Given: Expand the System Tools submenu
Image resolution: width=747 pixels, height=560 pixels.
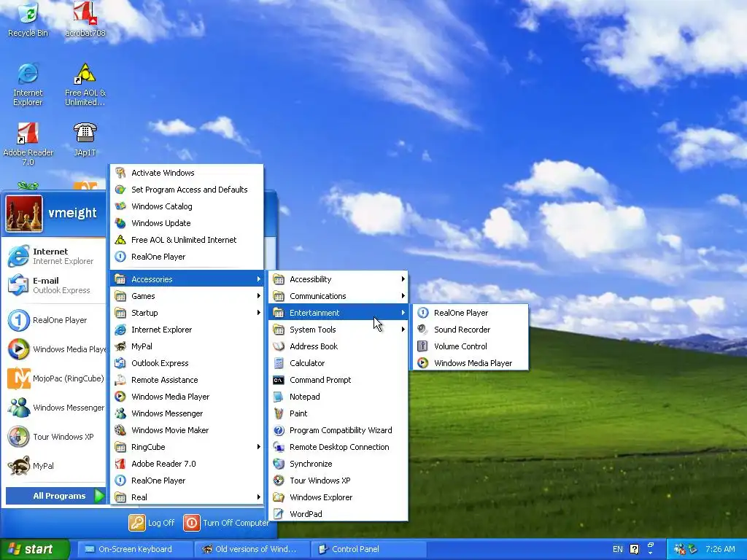Looking at the screenshot, I should tap(338, 330).
